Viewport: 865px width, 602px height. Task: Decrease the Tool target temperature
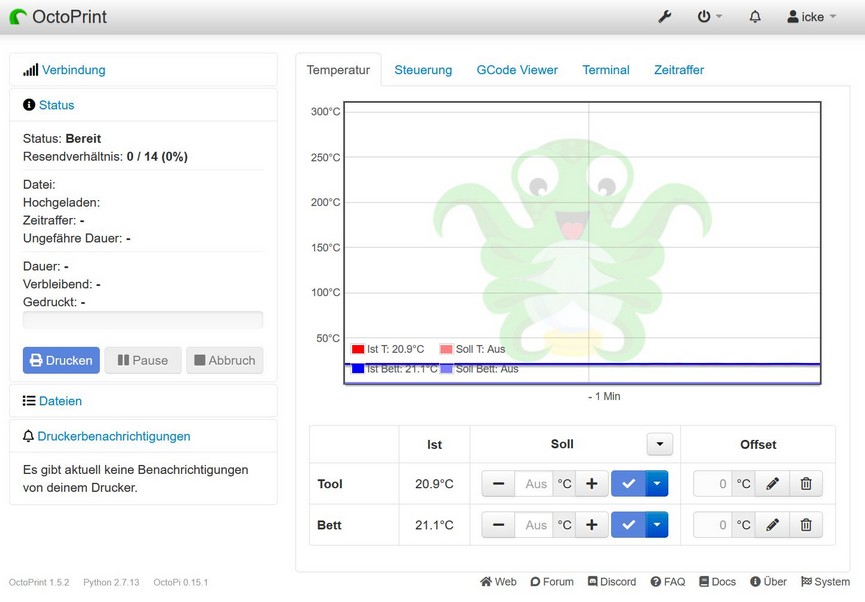click(x=498, y=484)
